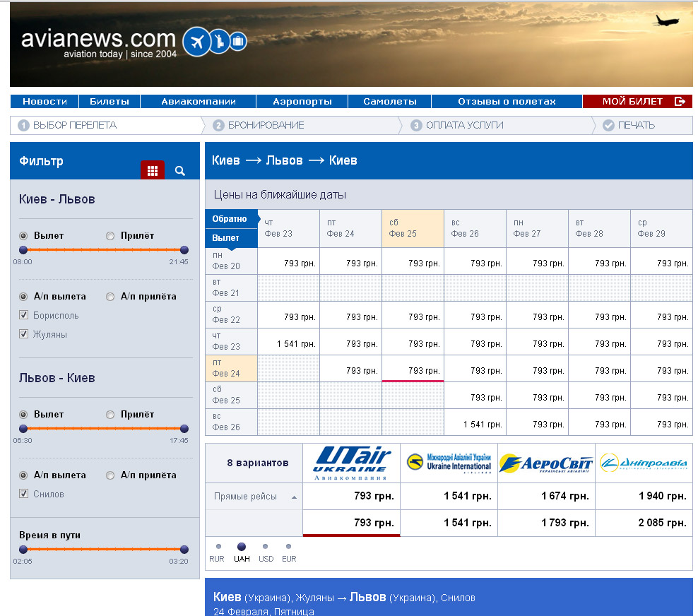Uncheck the Жуляны airport checkbox
The image size is (698, 616).
(24, 334)
